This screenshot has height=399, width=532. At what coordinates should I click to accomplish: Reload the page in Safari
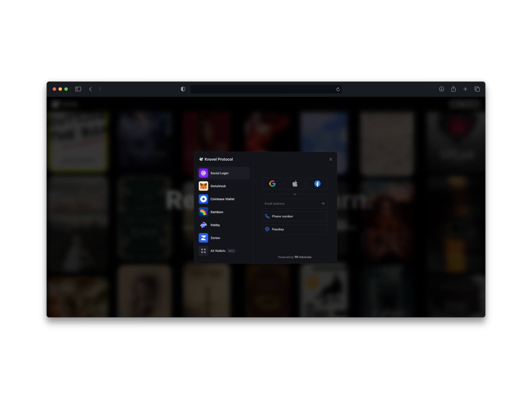[x=338, y=89]
